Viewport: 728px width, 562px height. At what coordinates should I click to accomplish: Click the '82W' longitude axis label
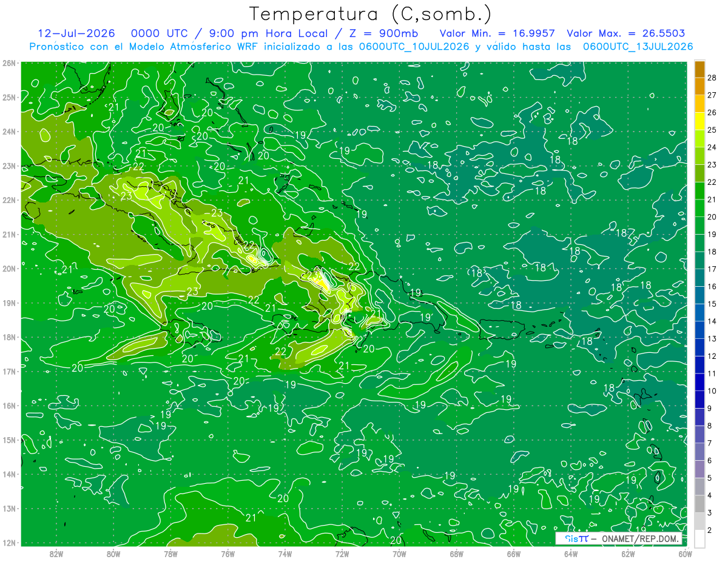point(56,554)
